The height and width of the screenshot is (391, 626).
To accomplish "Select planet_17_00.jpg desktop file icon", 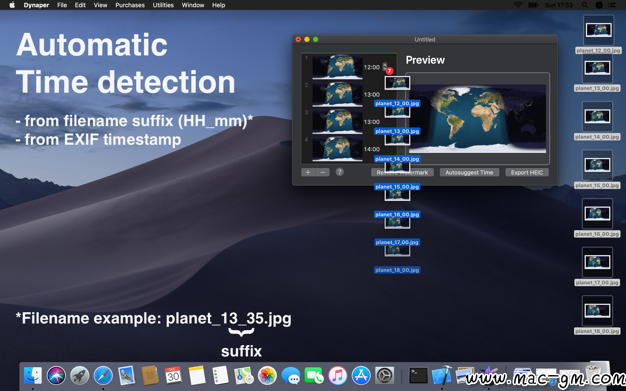I will point(598,262).
